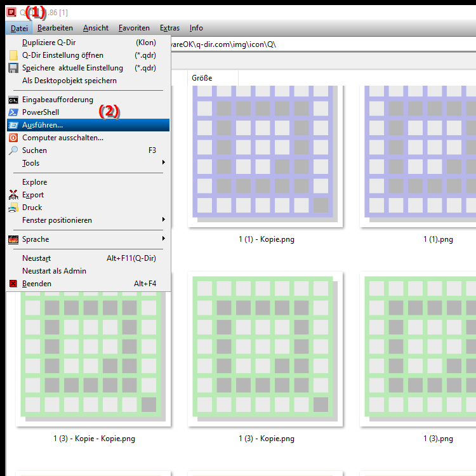
Task: Select thumbnail 1 (3) - Kopie - Kopie.png
Action: (x=93, y=359)
